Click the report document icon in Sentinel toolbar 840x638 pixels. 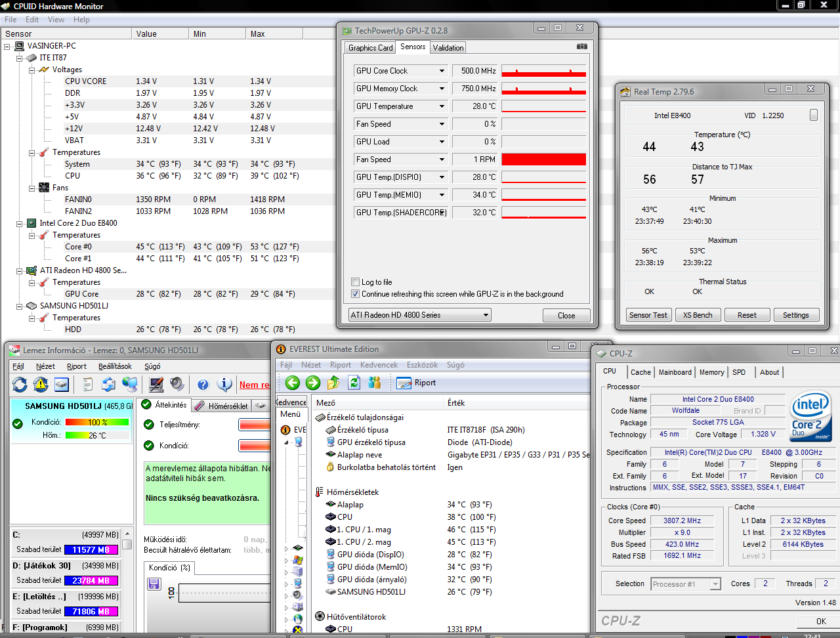pos(88,384)
